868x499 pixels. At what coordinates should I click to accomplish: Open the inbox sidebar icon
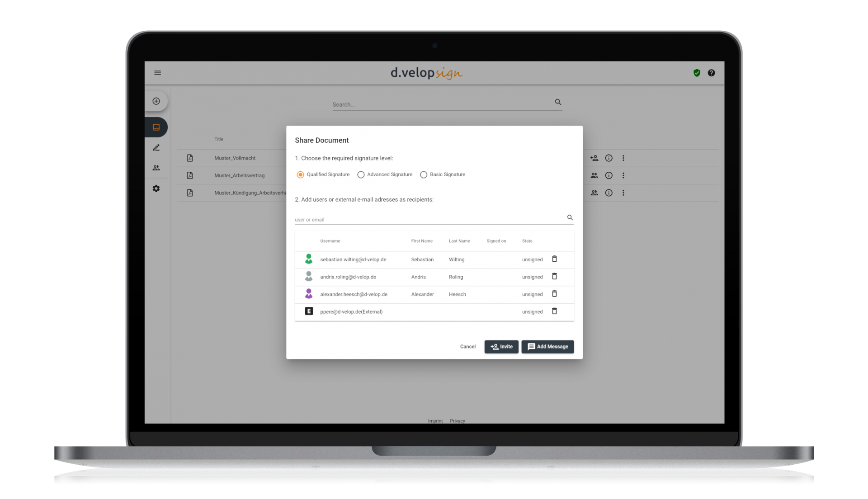[156, 127]
